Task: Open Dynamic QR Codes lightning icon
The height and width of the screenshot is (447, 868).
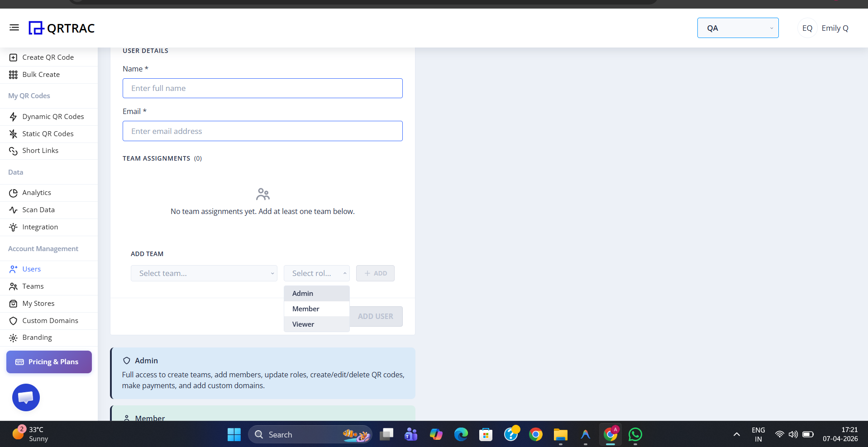Action: [x=13, y=116]
